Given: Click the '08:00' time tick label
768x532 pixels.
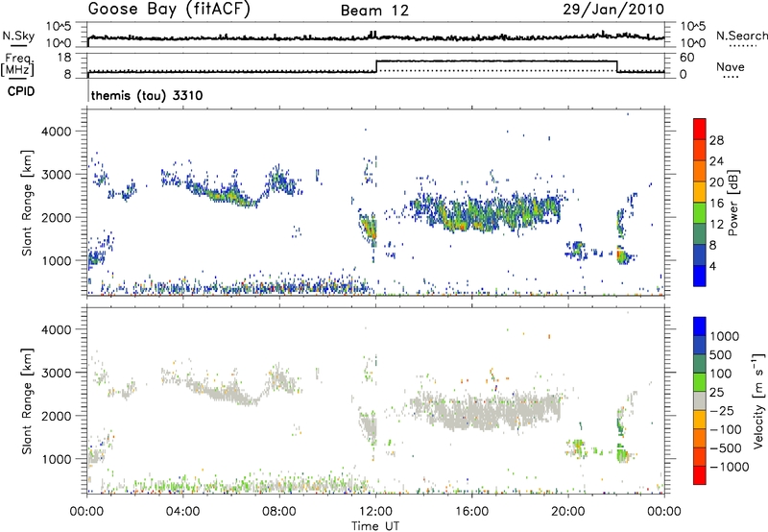Looking at the screenshot, I should tap(279, 512).
